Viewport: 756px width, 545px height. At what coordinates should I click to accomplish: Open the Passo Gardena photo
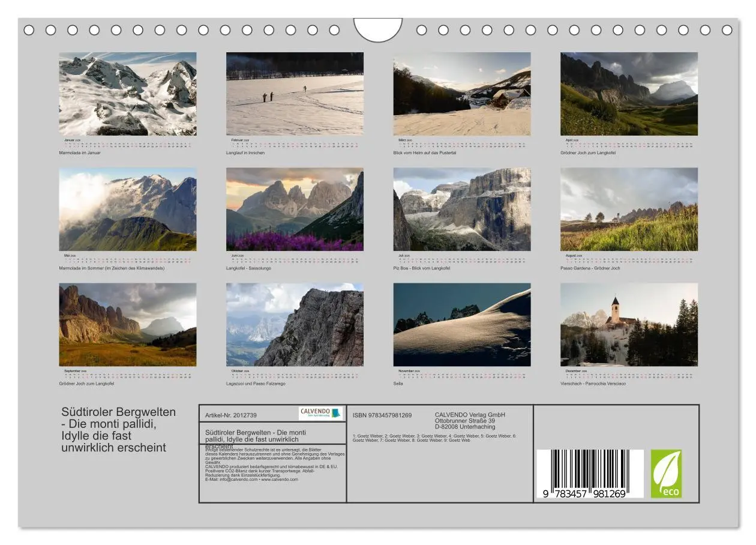(629, 209)
